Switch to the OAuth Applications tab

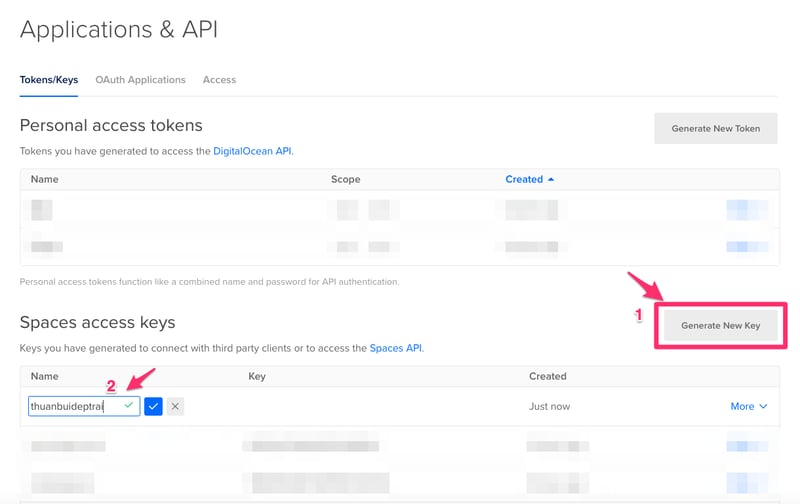(140, 79)
